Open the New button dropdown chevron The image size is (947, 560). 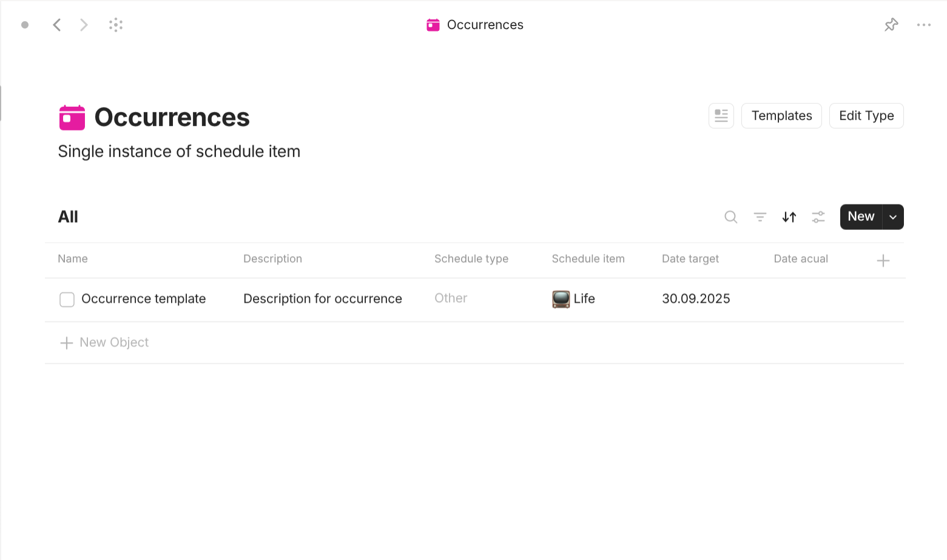[x=892, y=217]
